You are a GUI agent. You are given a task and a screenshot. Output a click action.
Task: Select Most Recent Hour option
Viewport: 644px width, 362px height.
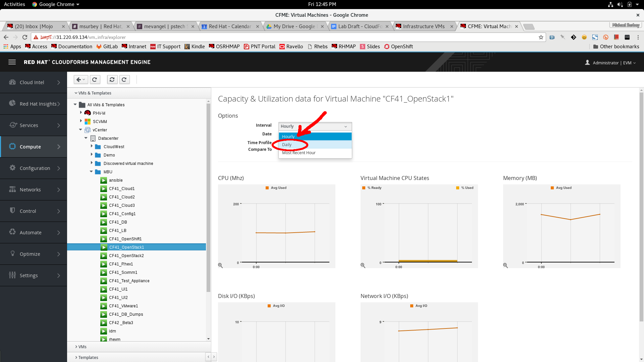[315, 153]
